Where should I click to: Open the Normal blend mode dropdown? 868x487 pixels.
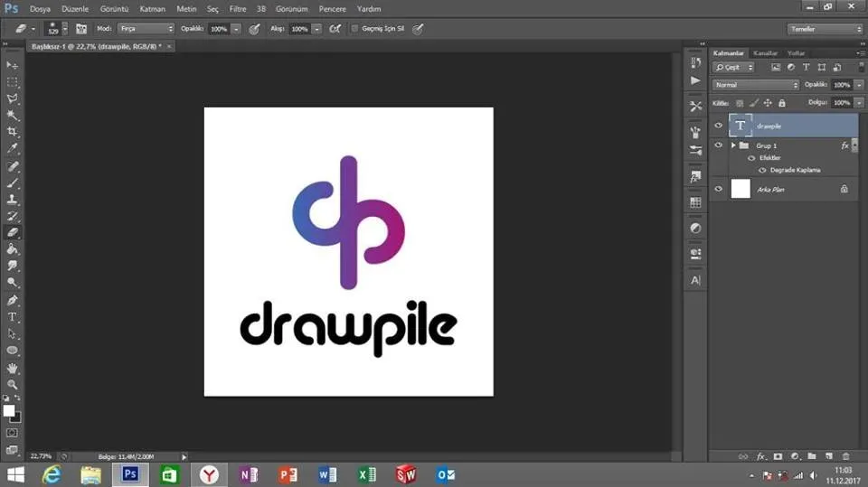pos(755,85)
